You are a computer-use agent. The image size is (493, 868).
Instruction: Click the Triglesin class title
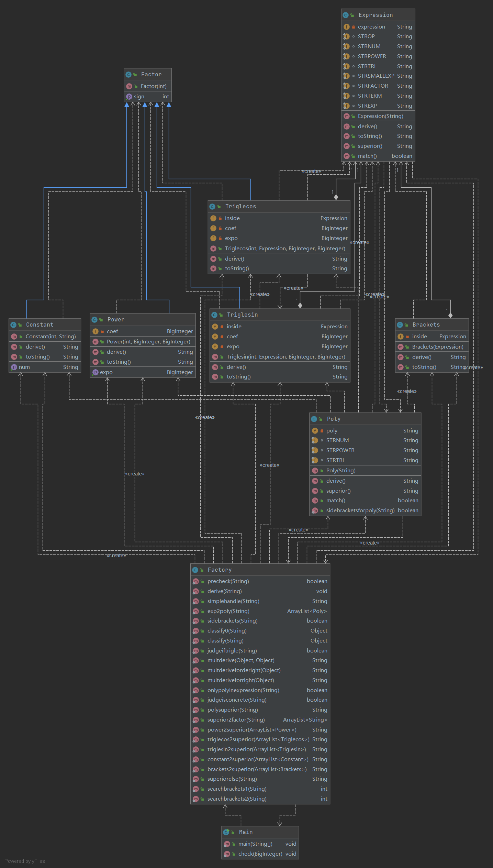[x=242, y=315]
